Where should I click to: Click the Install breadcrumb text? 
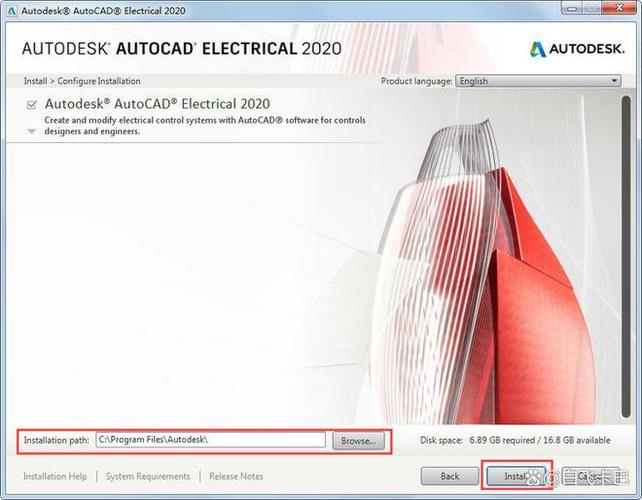(x=35, y=81)
